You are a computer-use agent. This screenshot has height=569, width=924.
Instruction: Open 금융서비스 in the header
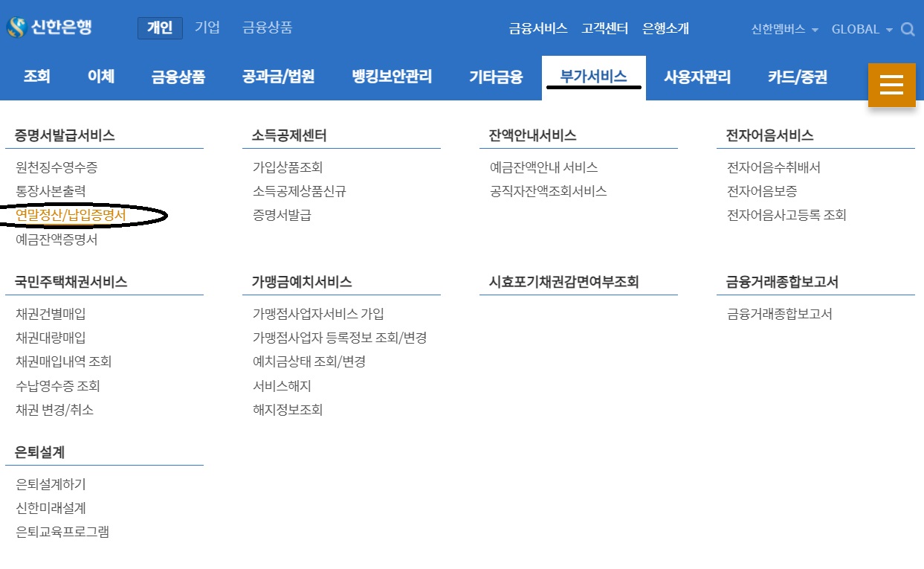(538, 28)
